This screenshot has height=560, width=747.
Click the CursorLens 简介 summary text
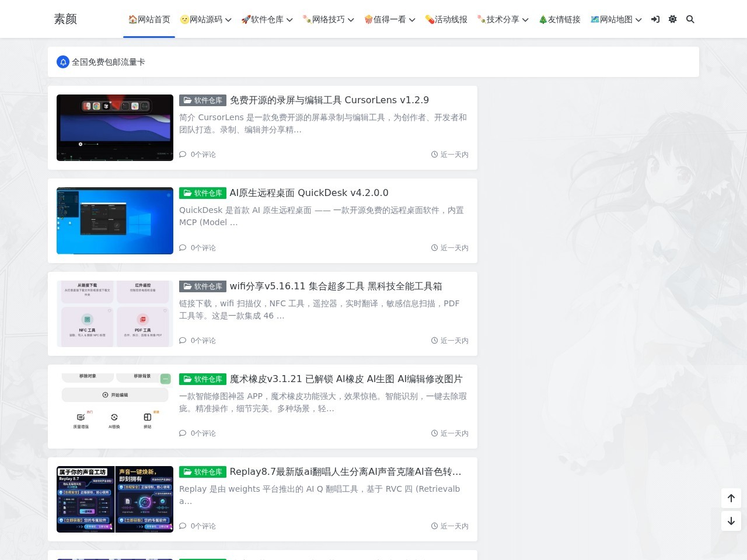[323, 124]
